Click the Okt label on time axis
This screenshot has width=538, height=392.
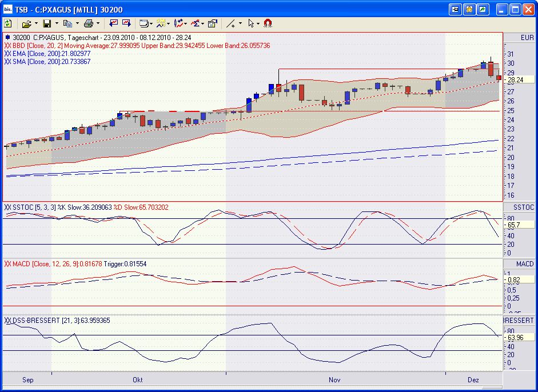click(138, 379)
